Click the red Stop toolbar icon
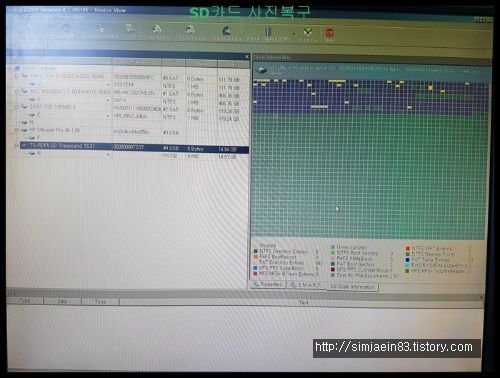This screenshot has height=378, width=500. (330, 33)
